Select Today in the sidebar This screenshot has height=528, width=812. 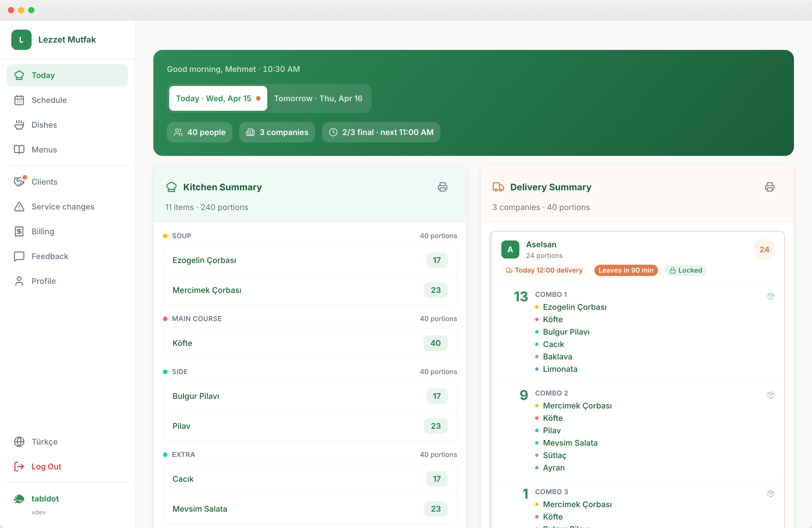(x=67, y=75)
